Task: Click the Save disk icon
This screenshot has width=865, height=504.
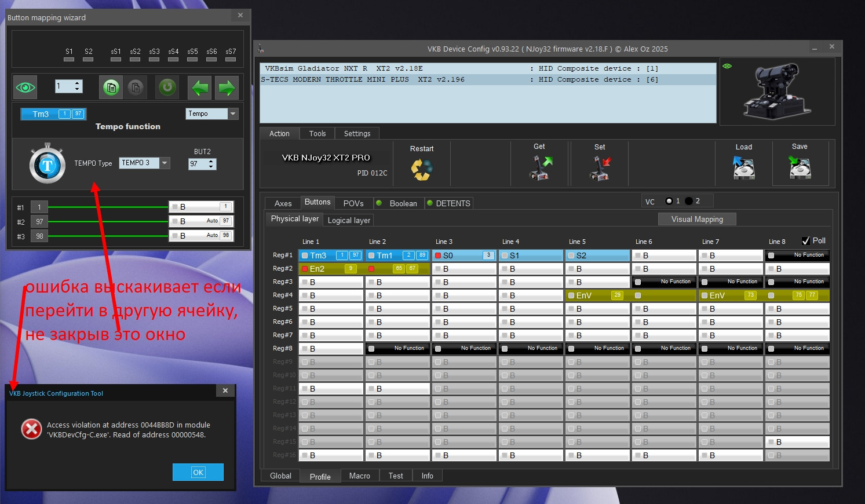Action: (x=800, y=168)
